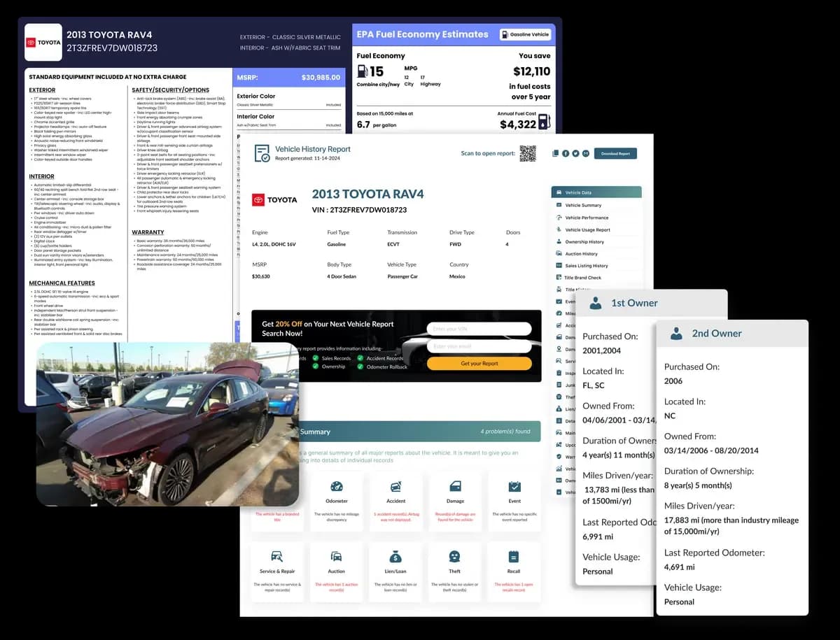Click the Auction History sidebar icon
Screen dimensions: 840x640
pyautogui.click(x=558, y=254)
